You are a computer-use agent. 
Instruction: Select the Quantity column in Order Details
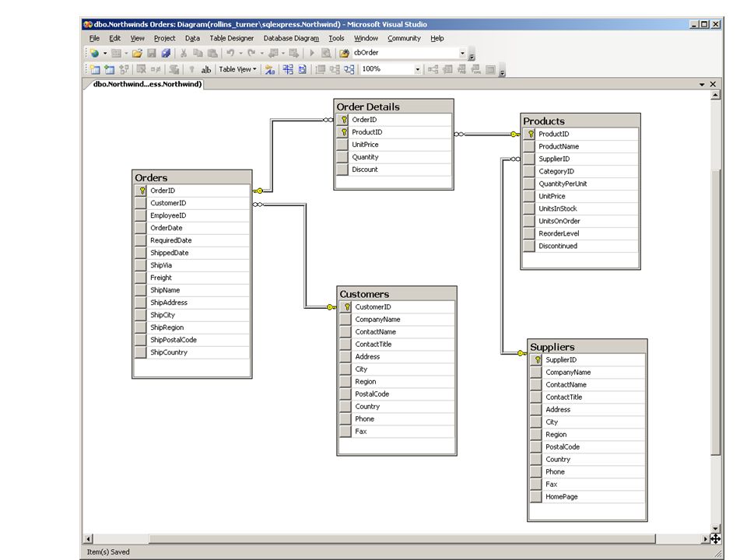point(394,156)
